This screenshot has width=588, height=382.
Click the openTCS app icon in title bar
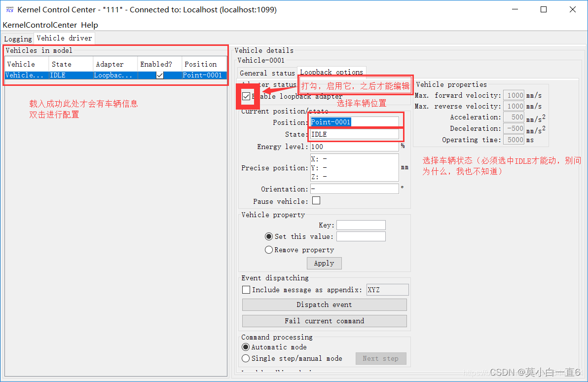coord(9,9)
